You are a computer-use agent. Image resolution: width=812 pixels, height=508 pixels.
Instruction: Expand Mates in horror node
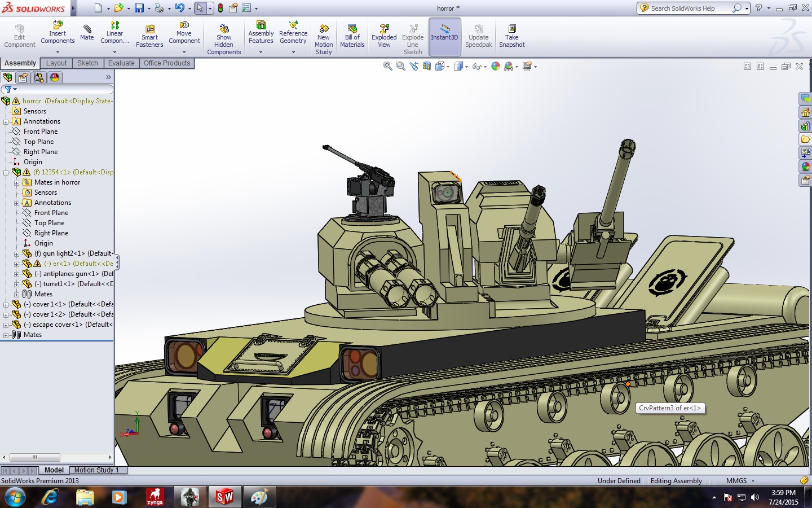pyautogui.click(x=16, y=182)
